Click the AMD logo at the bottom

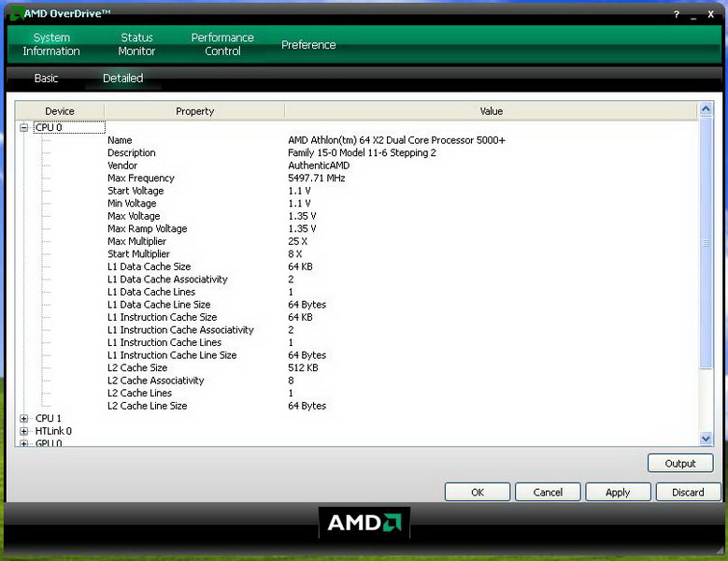pyautogui.click(x=364, y=523)
